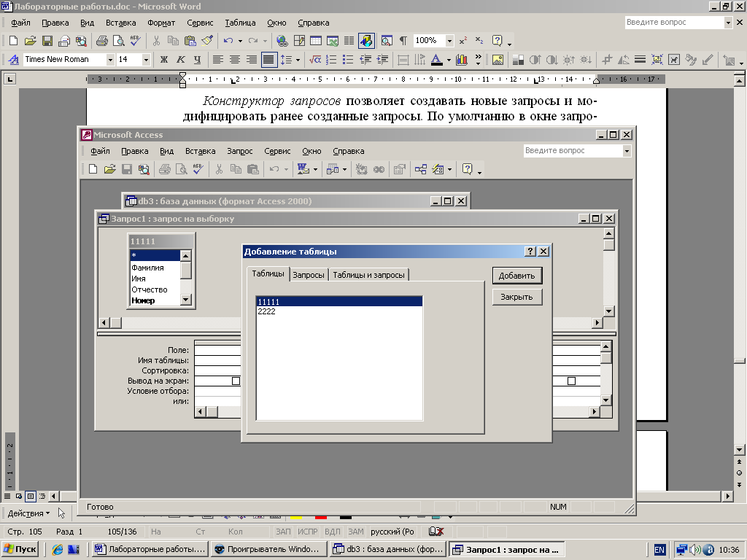Toggle align left in Word toolbar
The width and height of the screenshot is (747, 560).
point(217,60)
